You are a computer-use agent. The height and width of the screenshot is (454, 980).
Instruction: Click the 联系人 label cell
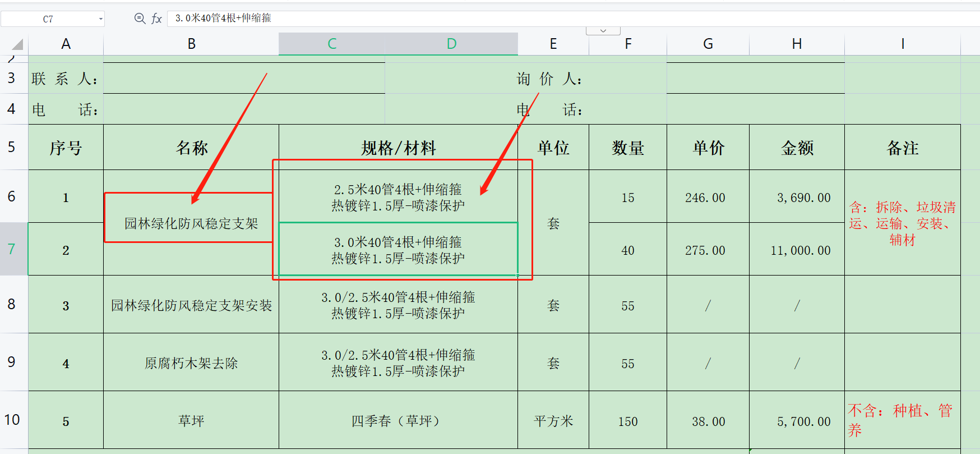(66, 79)
